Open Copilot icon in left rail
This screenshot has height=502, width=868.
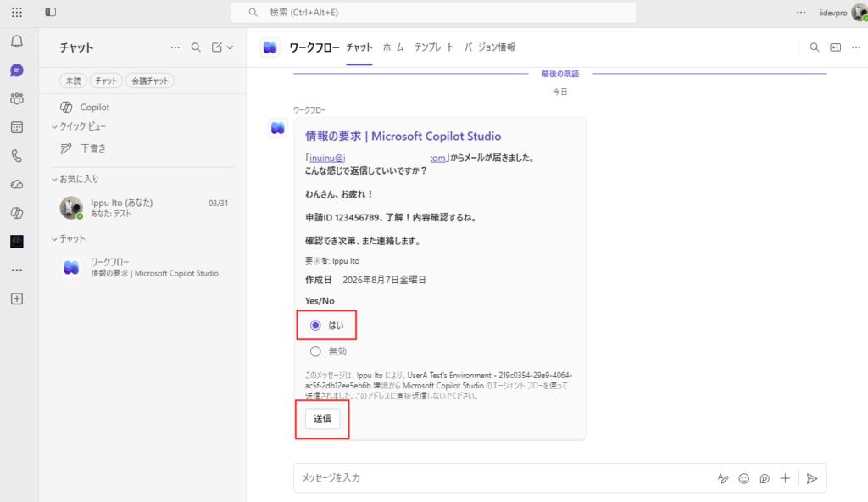pyautogui.click(x=17, y=213)
